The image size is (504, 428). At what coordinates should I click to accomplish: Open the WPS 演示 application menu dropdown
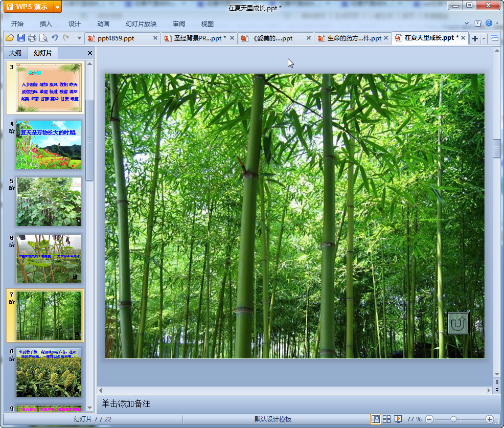pyautogui.click(x=57, y=7)
